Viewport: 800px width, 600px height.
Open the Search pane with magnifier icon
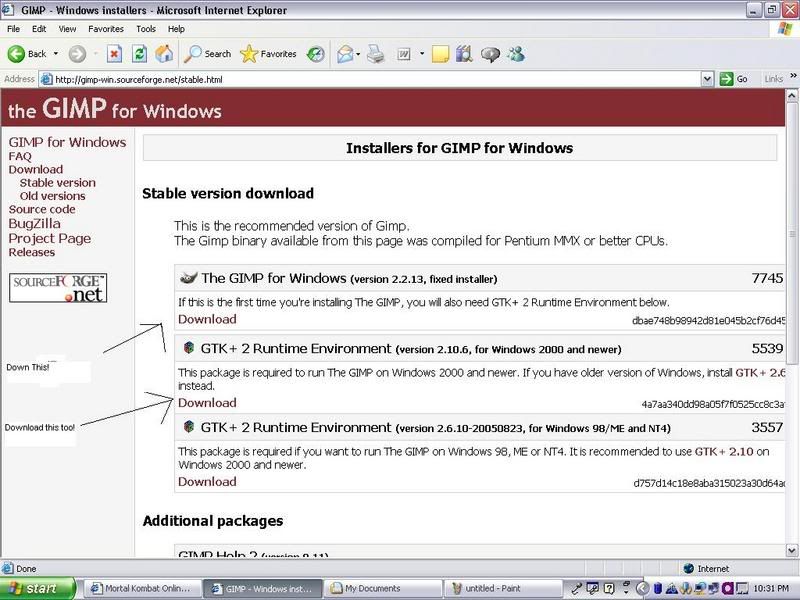[192, 54]
